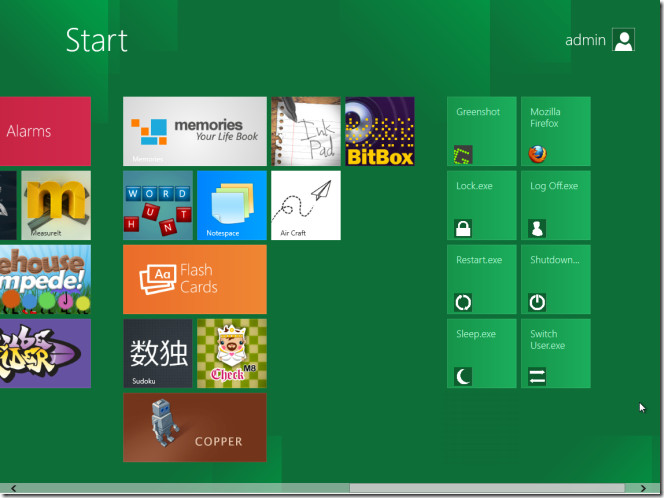Open the Alarms tile
Image resolution: width=664 pixels, height=498 pixels.
45,131
